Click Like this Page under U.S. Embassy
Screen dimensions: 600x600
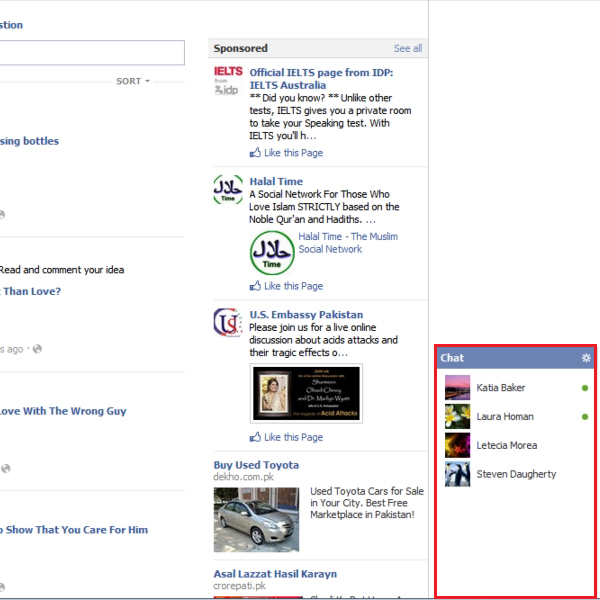[293, 437]
